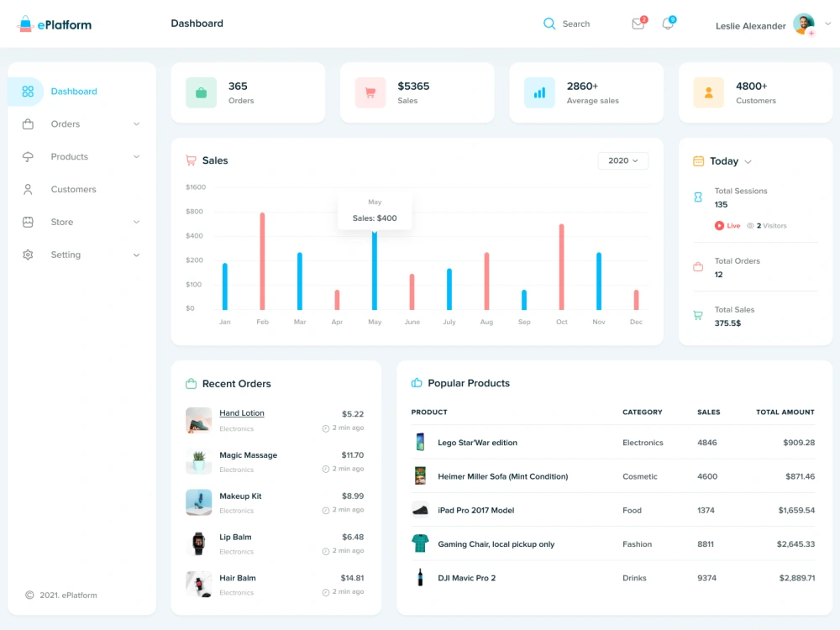Click the Total Orders bag icon
Screen dimensions: 840x630
coord(698,266)
